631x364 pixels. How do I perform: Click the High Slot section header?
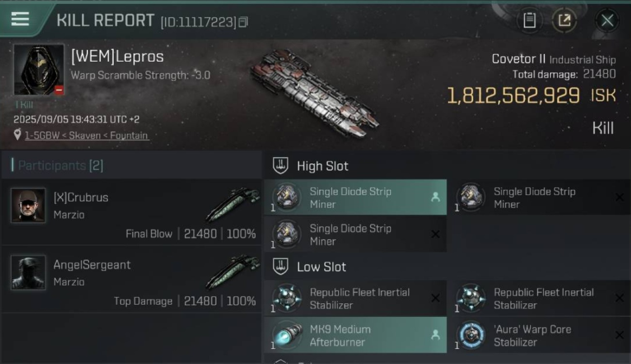322,166
